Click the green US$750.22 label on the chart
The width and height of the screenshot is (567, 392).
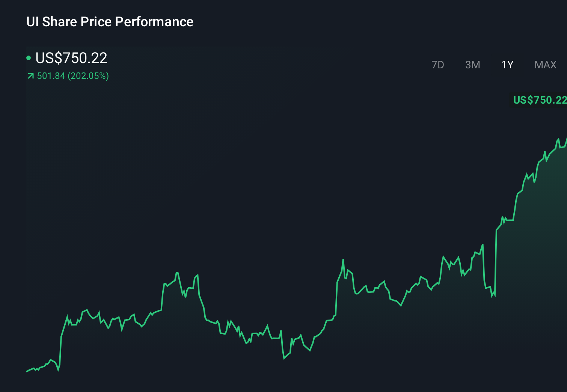[540, 100]
